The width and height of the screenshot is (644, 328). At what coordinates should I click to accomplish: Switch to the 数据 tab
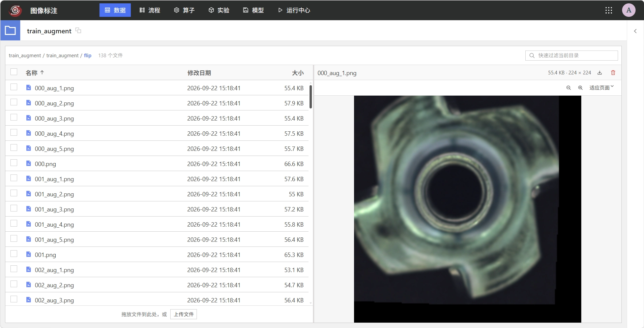pos(115,10)
